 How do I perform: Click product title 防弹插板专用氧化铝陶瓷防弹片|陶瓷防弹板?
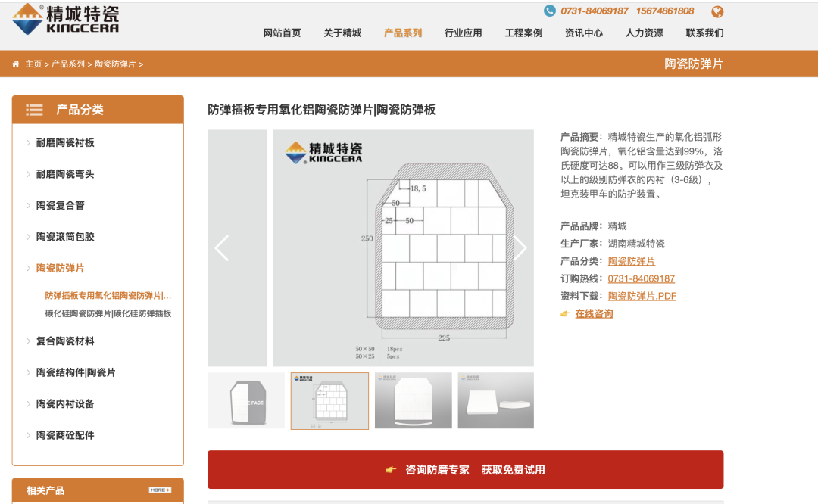(x=321, y=110)
